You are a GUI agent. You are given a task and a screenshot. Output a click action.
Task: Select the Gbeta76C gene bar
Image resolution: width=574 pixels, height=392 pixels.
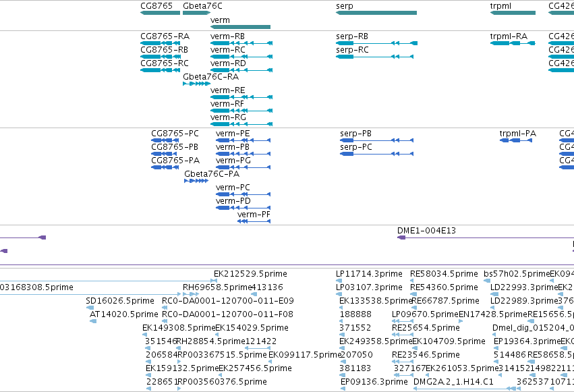coord(196,13)
